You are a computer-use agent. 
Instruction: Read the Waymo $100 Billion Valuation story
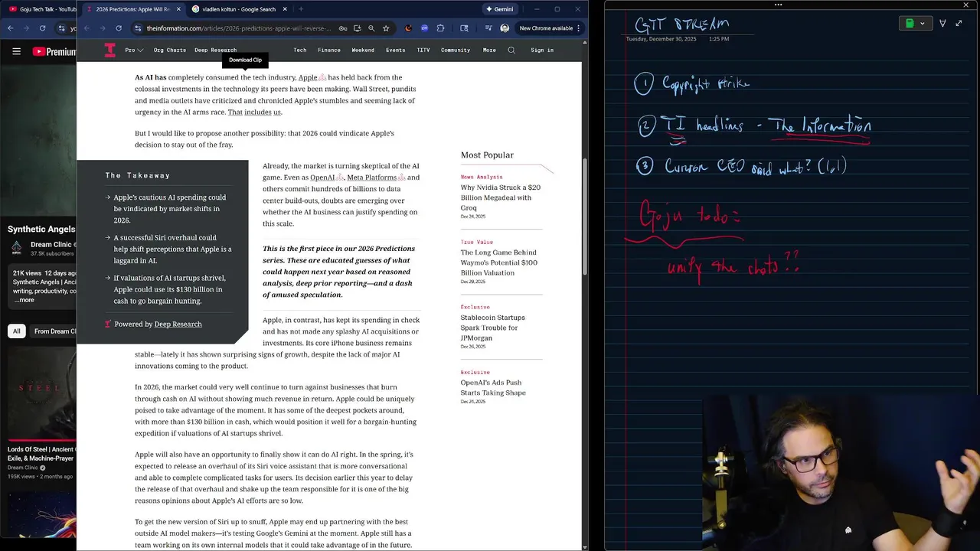coord(498,262)
